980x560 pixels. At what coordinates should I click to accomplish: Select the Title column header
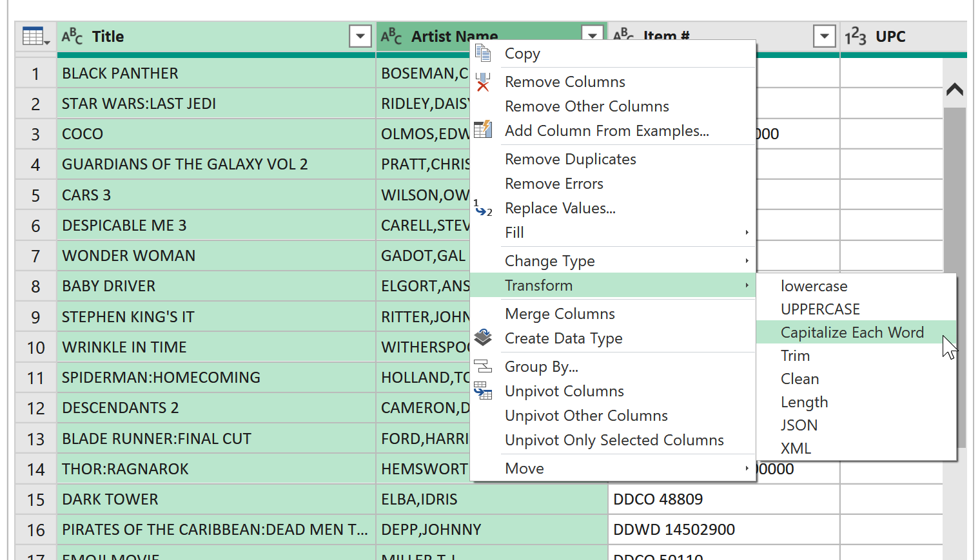click(x=216, y=37)
